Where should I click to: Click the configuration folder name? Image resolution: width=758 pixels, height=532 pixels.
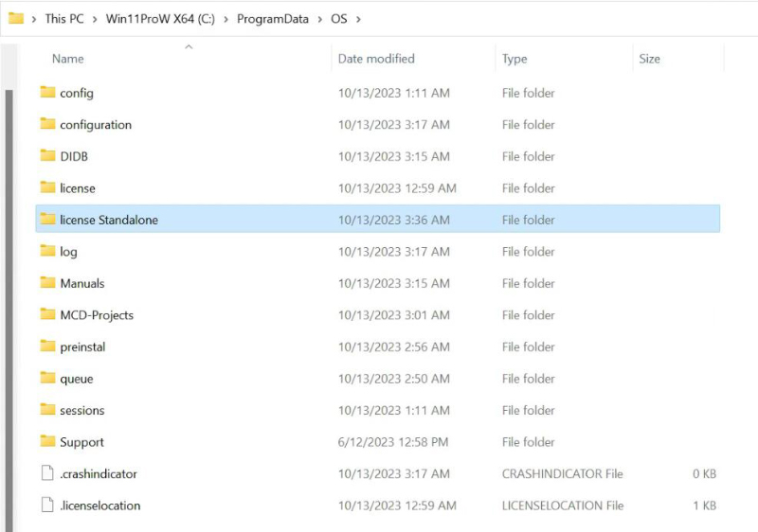click(x=96, y=125)
